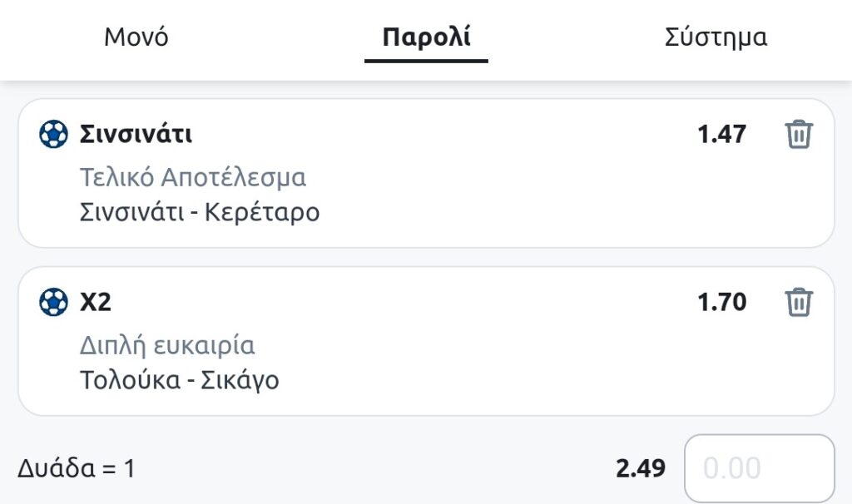
Task: Remove the Σινσινάτι bet with trash icon
Action: (x=798, y=135)
